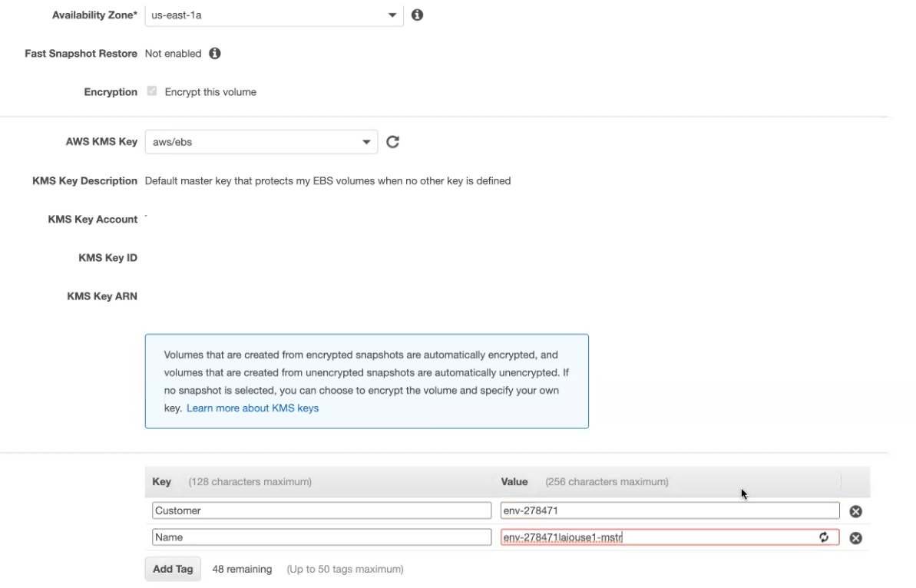Click the env-278471 value field
This screenshot has width=916, height=588.
[x=669, y=510]
